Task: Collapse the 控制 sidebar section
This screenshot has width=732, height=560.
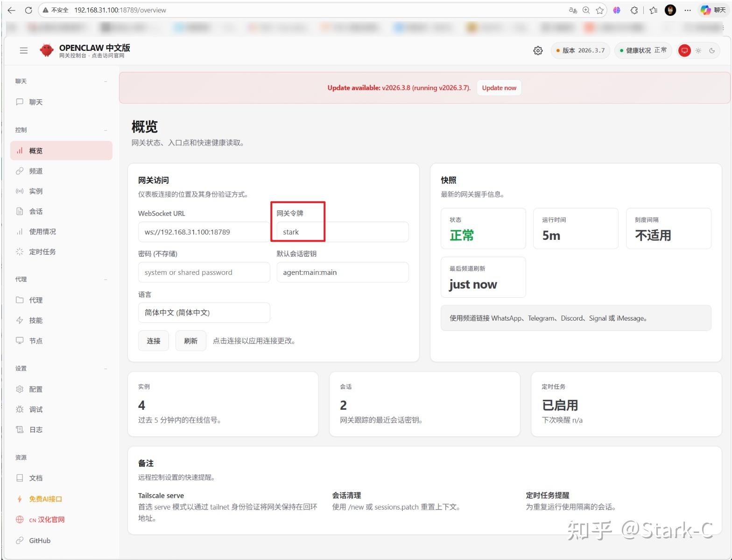Action: (x=106, y=130)
